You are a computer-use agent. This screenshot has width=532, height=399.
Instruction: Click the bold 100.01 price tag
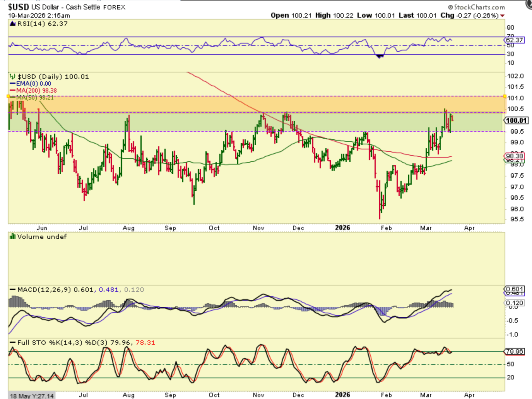(516, 120)
